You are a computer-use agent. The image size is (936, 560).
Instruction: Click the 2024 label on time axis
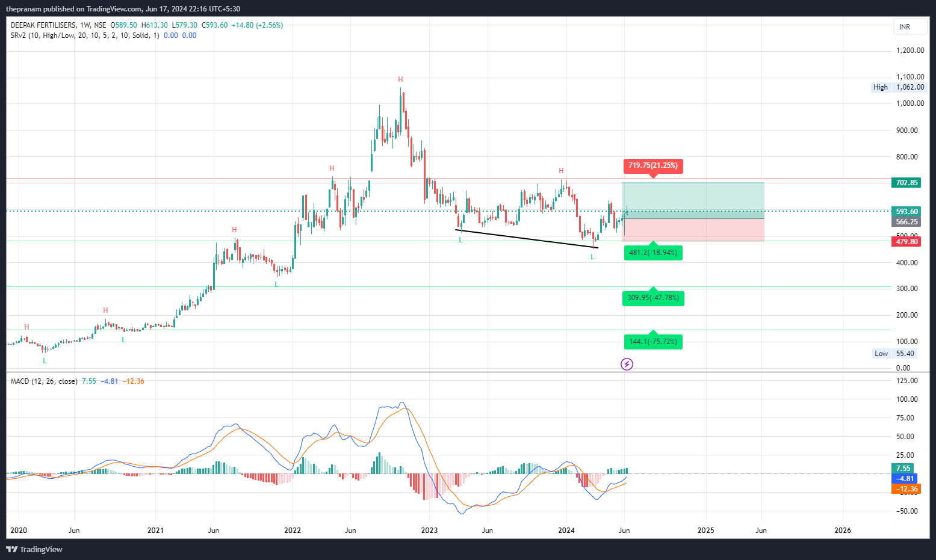(x=566, y=531)
